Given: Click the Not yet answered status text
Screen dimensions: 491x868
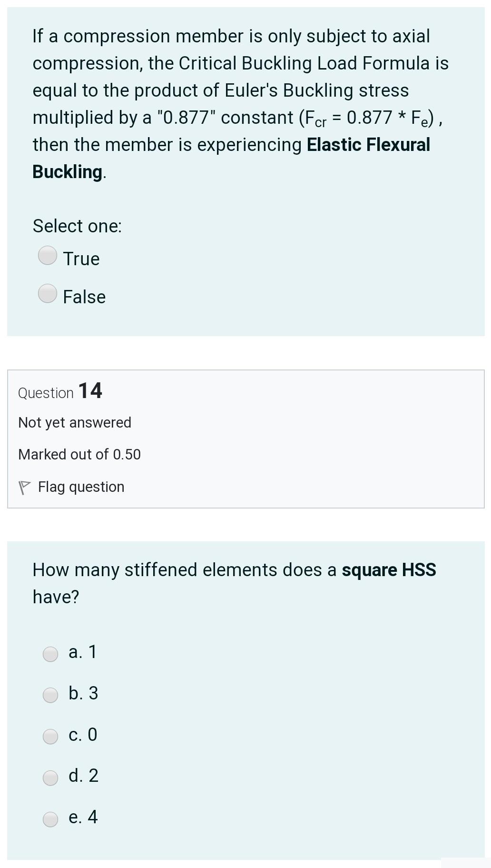Looking at the screenshot, I should point(74,422).
